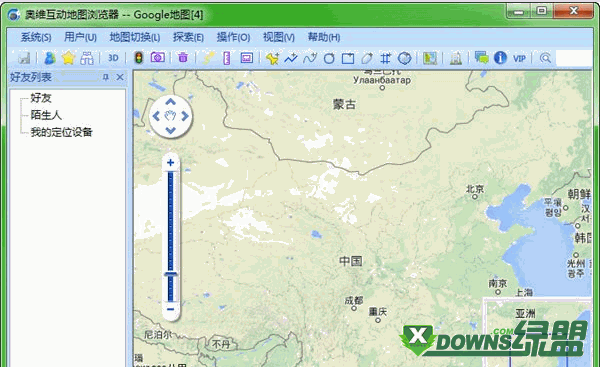Viewport: 600px width, 367px height.
Task: Click the zoom slider handle
Action: point(171,274)
